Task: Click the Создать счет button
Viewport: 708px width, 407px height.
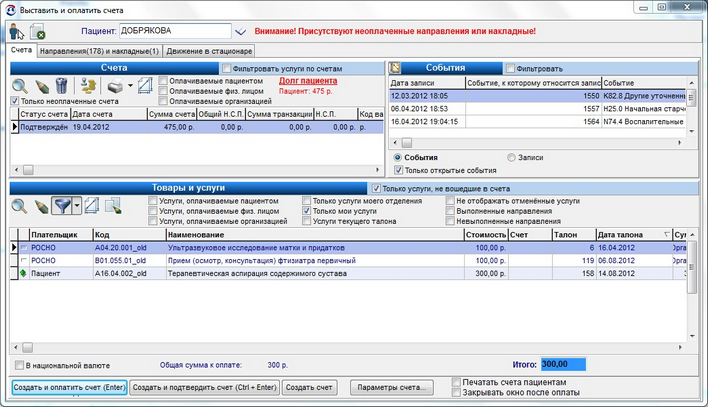Action: click(x=309, y=388)
